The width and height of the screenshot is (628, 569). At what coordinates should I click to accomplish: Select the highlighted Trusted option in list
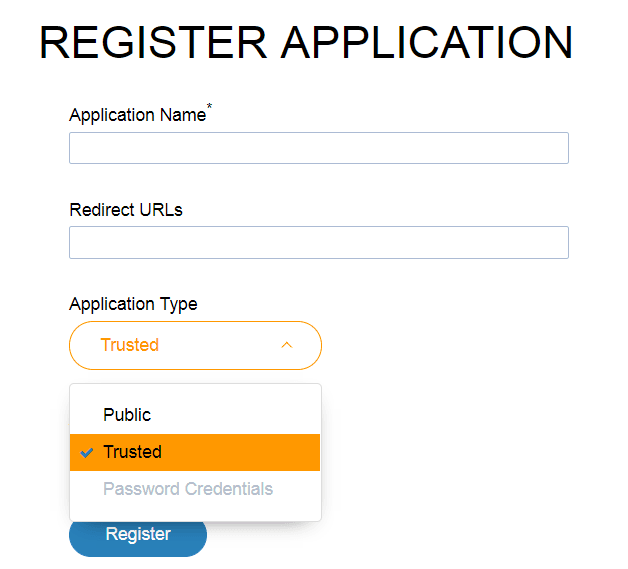195,452
